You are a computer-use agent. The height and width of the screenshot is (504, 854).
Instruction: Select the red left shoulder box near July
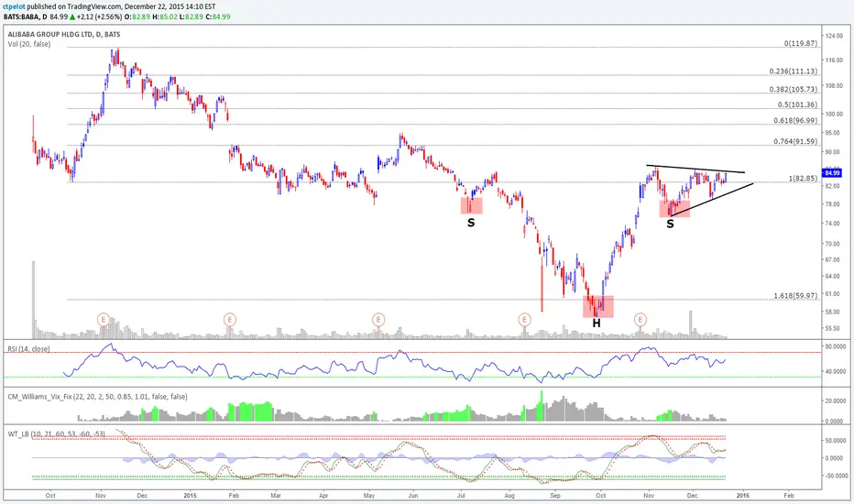tap(472, 205)
